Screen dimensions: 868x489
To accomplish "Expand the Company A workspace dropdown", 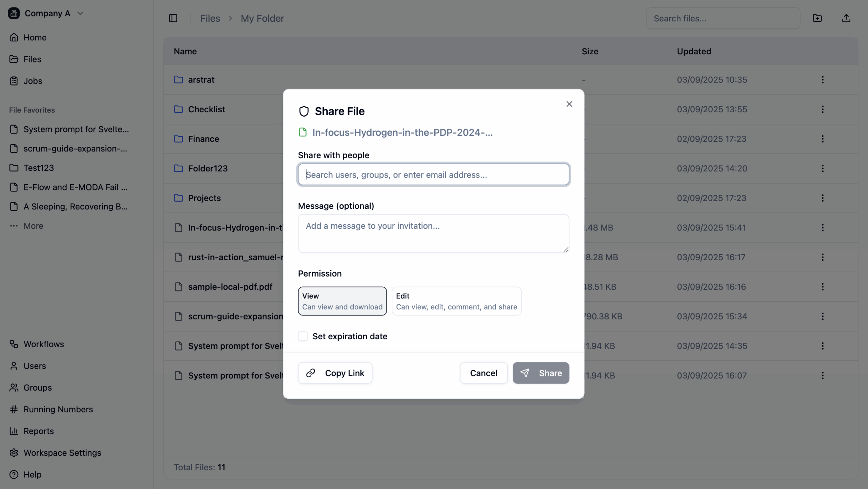I will coord(80,14).
